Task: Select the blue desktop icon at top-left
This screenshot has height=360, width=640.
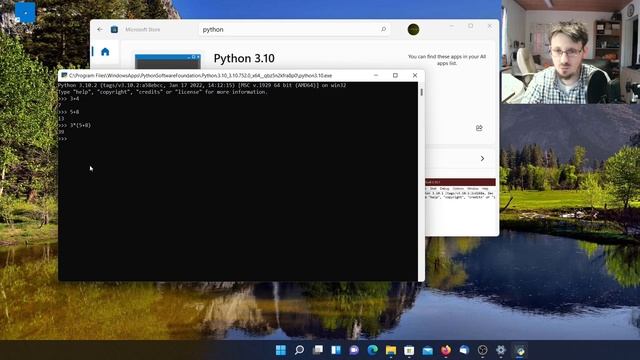Action: 25,13
